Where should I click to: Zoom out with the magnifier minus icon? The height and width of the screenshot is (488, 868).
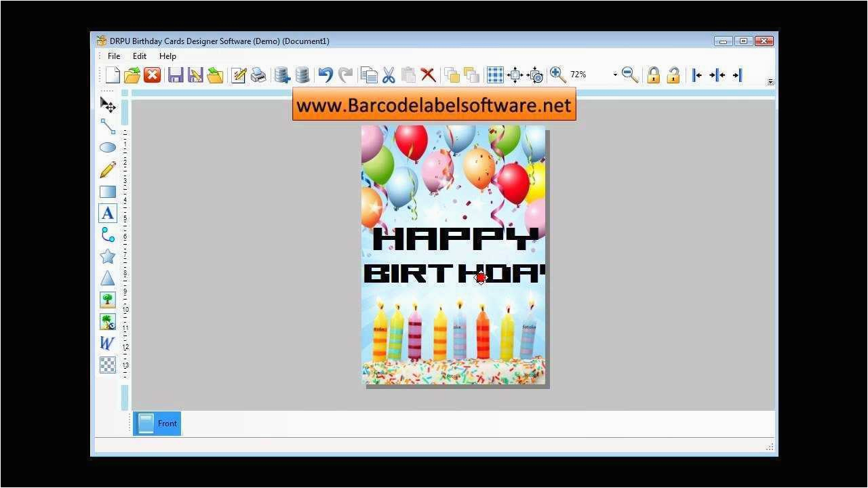[x=630, y=75]
